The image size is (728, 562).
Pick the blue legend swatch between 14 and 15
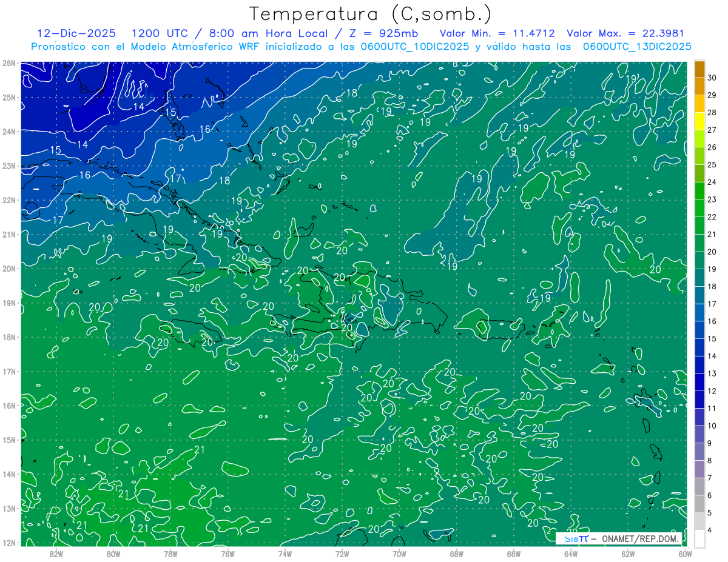(699, 347)
